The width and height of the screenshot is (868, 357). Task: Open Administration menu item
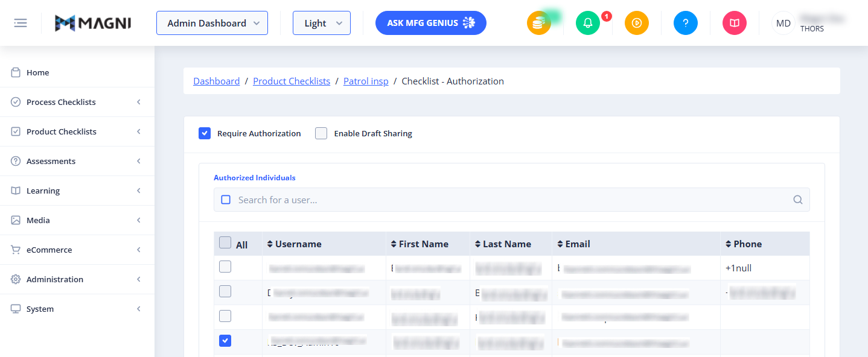[77, 279]
